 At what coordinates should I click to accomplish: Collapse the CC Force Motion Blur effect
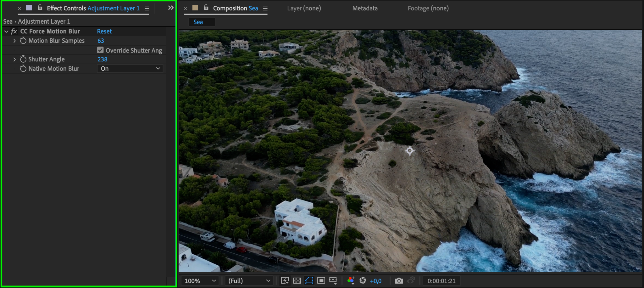6,31
